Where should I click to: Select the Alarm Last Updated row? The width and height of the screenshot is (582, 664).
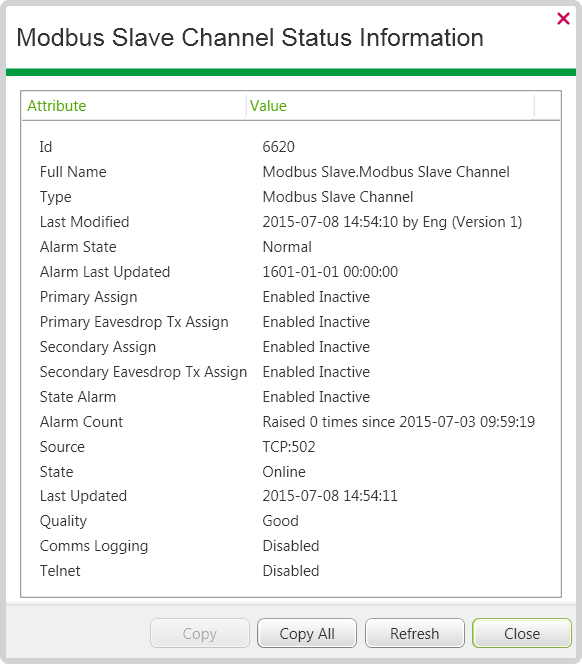coord(291,272)
